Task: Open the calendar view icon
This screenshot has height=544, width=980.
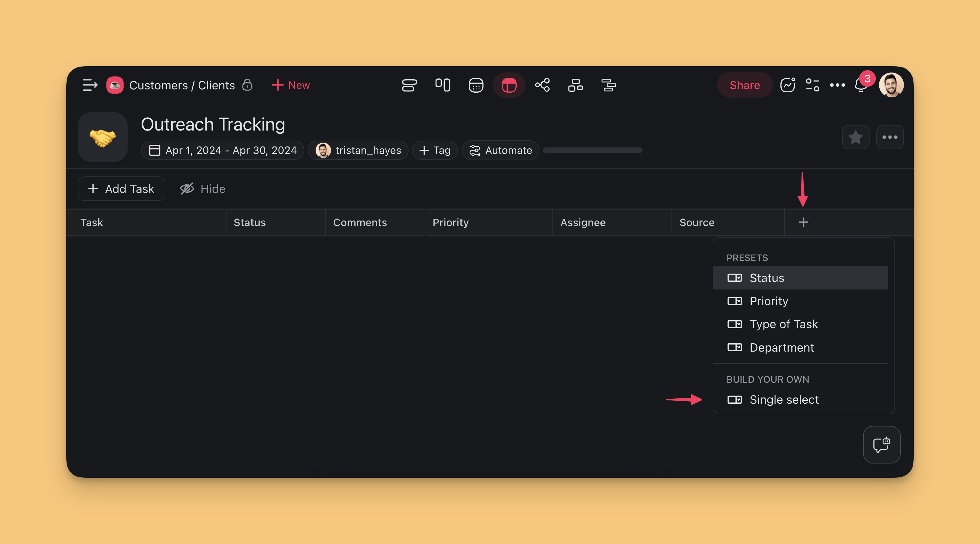Action: click(475, 85)
